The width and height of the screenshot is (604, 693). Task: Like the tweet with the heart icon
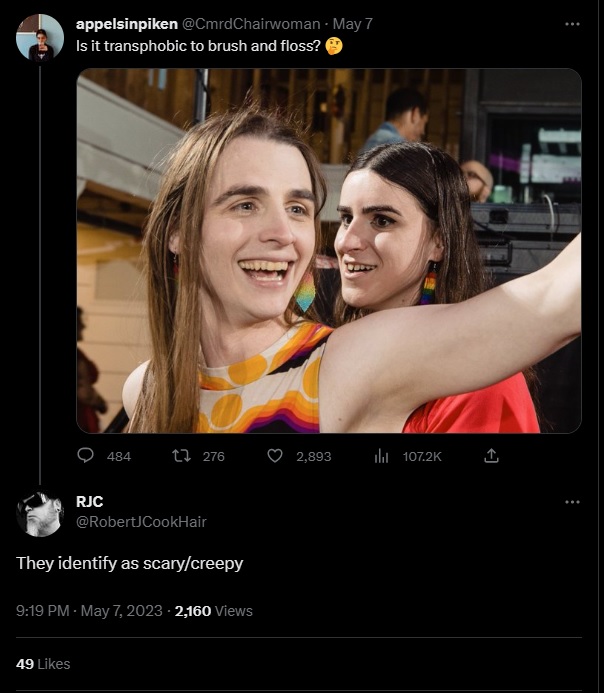[275, 456]
